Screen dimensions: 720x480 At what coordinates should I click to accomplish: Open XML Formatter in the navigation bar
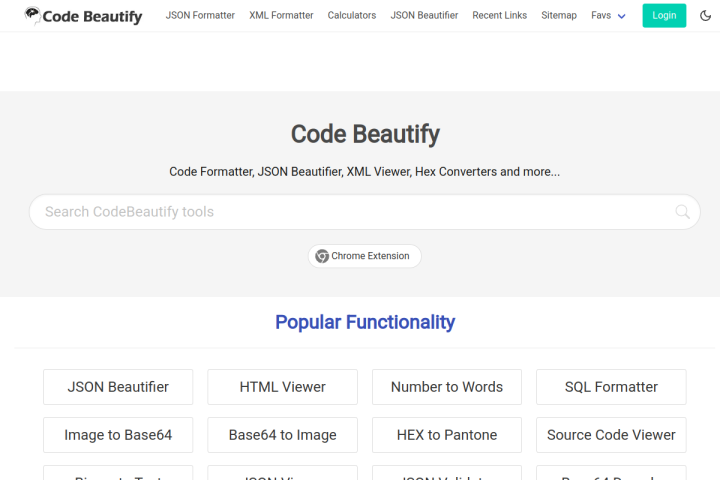[x=281, y=16]
